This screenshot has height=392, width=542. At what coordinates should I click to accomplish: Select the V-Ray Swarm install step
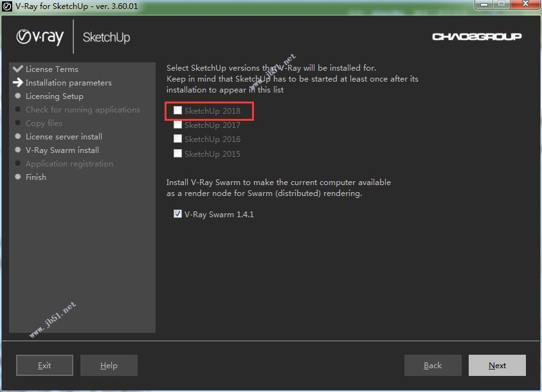(x=62, y=150)
